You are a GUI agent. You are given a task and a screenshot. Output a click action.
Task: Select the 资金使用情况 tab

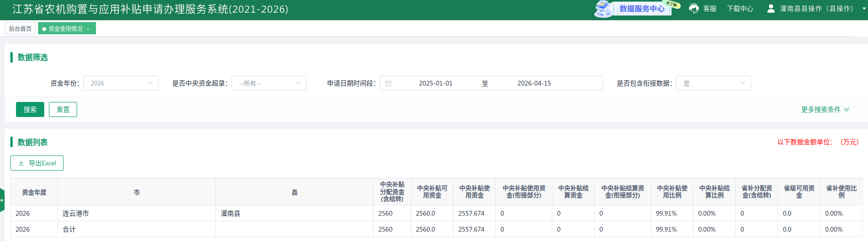(65, 29)
